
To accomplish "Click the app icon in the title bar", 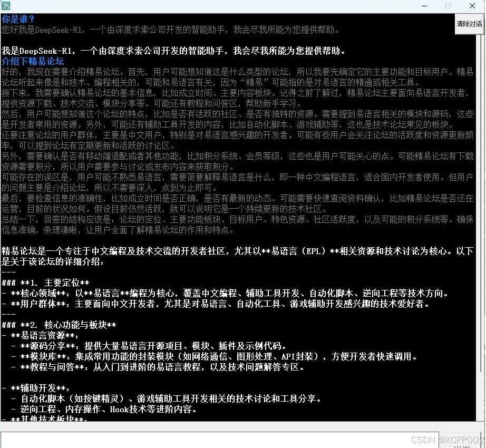I will pos(6,6).
